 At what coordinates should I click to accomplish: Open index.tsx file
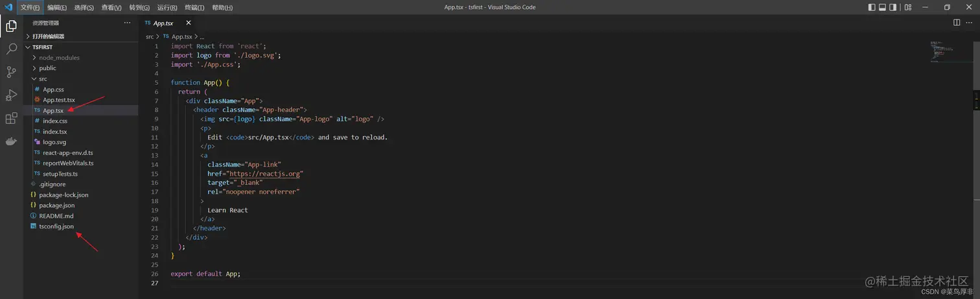point(81,132)
